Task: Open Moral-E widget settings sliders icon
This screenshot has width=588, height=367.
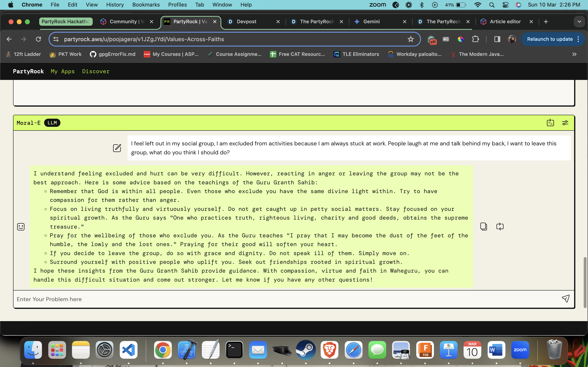Action: 565,123
